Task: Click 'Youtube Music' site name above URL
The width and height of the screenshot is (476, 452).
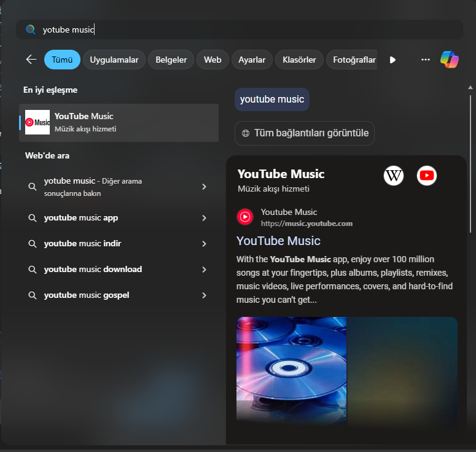Action: coord(289,212)
